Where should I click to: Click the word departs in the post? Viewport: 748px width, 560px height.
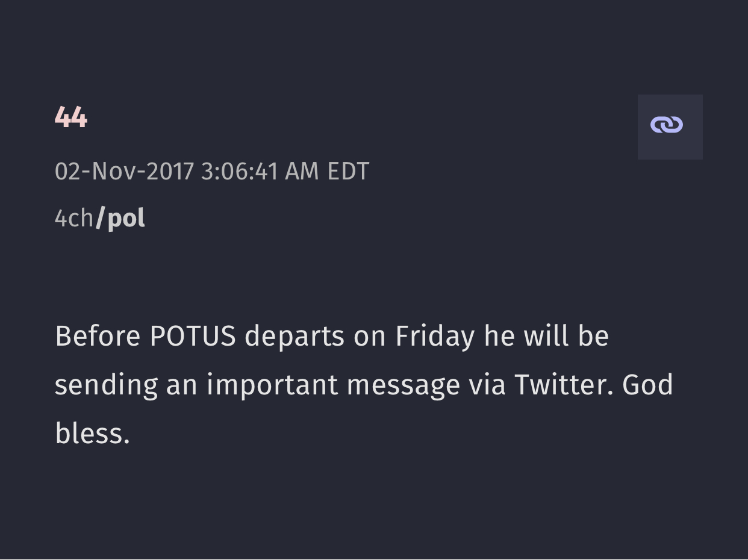click(x=295, y=337)
